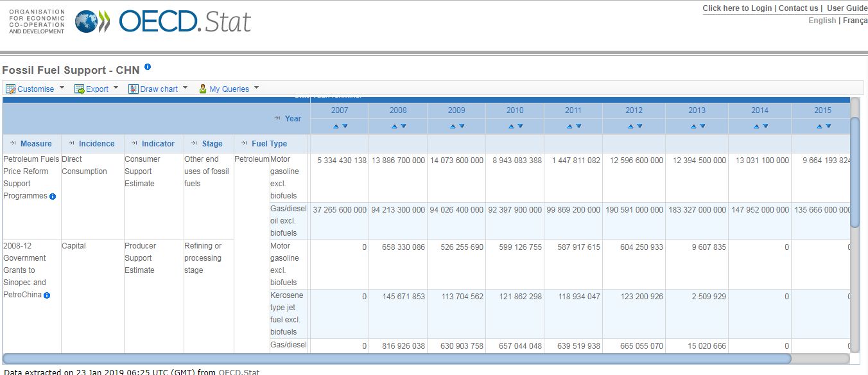Click the Year dimension label
Screen dimensions: 868x375
coord(293,118)
